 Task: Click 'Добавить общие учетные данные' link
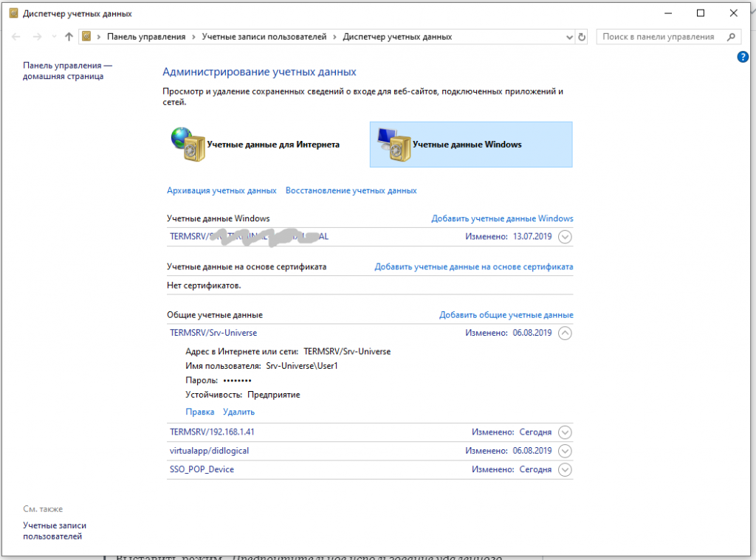point(506,315)
